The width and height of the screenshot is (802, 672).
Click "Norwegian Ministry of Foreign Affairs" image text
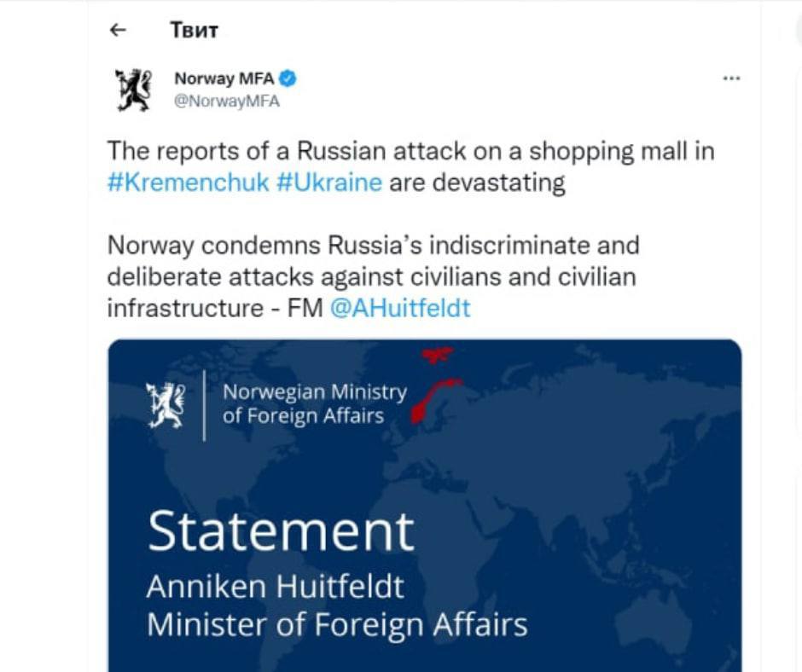[x=314, y=404]
